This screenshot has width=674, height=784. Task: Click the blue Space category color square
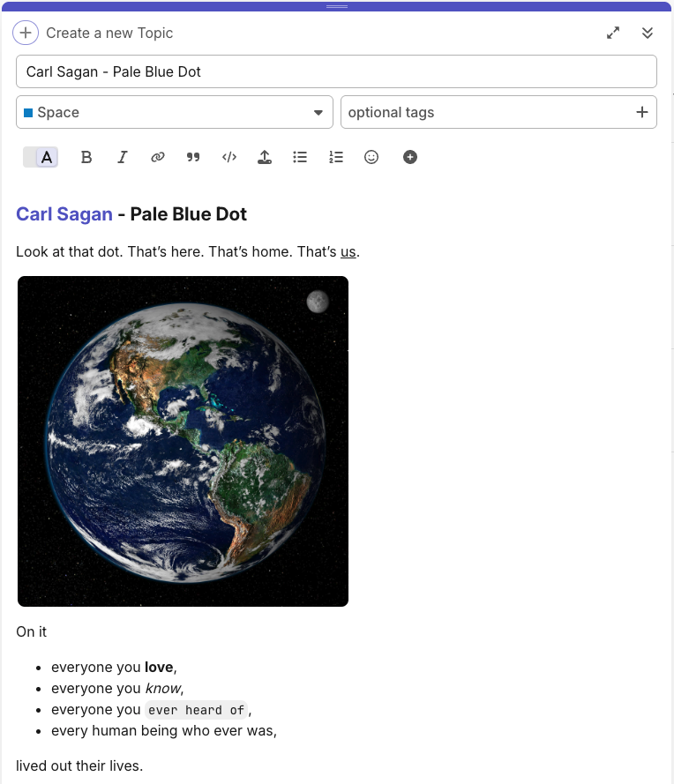(28, 113)
